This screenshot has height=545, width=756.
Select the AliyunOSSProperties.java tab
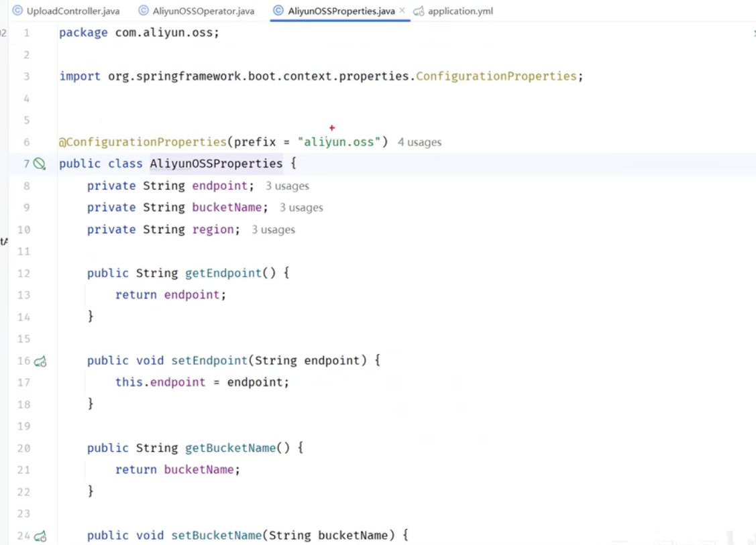[340, 11]
